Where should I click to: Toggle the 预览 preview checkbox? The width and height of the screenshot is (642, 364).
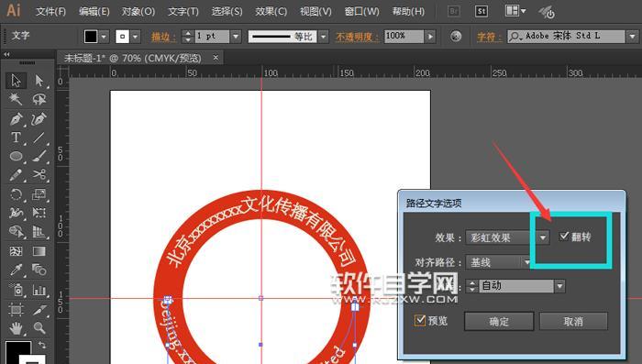(420, 320)
